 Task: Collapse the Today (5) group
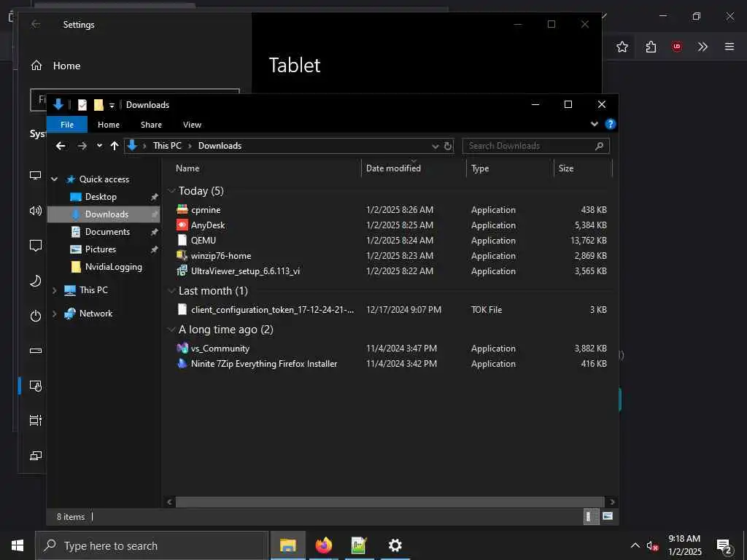(x=172, y=191)
